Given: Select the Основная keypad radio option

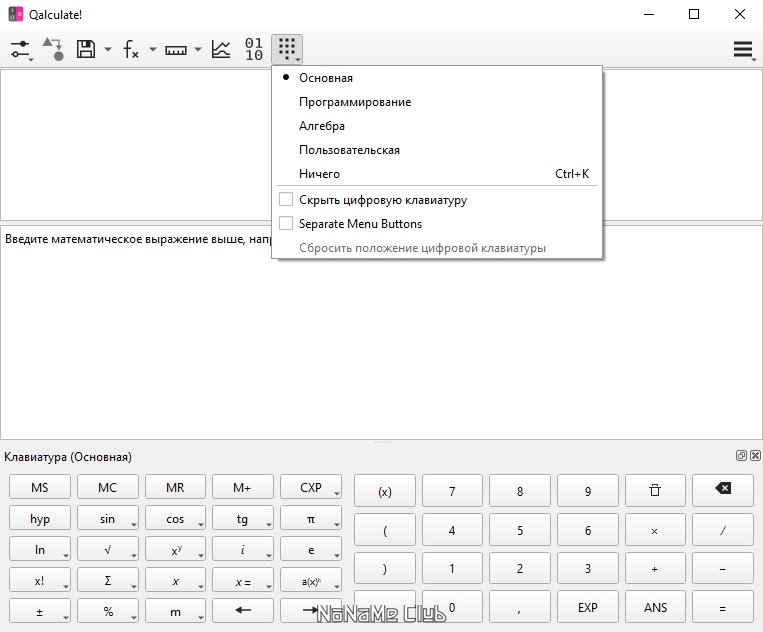Looking at the screenshot, I should coord(326,78).
